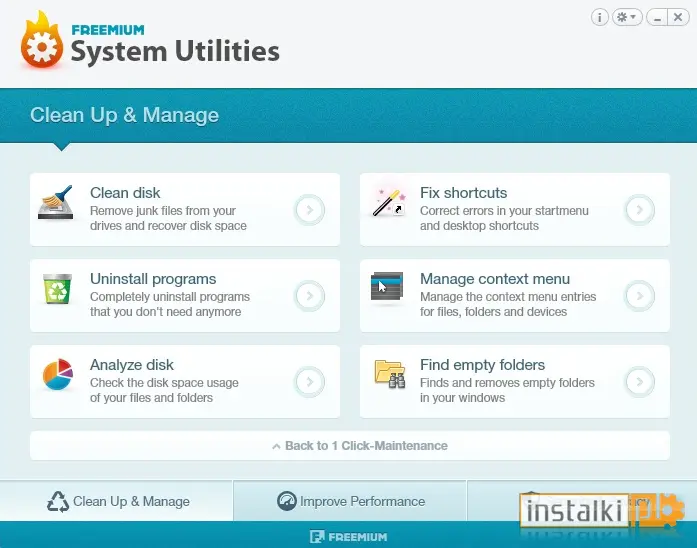Go back to 1 Click-Maintenance
Viewport: 697px width, 548px height.
[x=350, y=445]
